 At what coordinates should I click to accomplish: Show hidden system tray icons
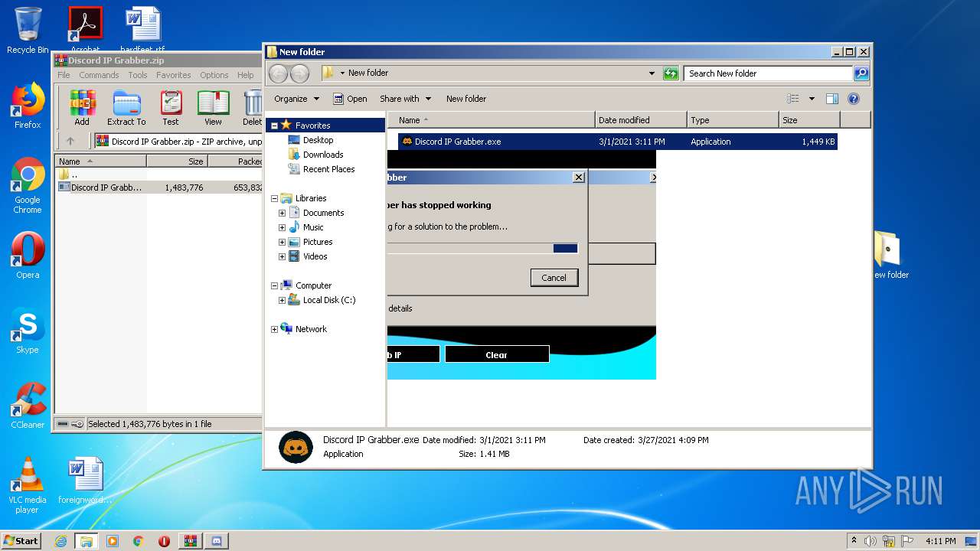tap(854, 541)
